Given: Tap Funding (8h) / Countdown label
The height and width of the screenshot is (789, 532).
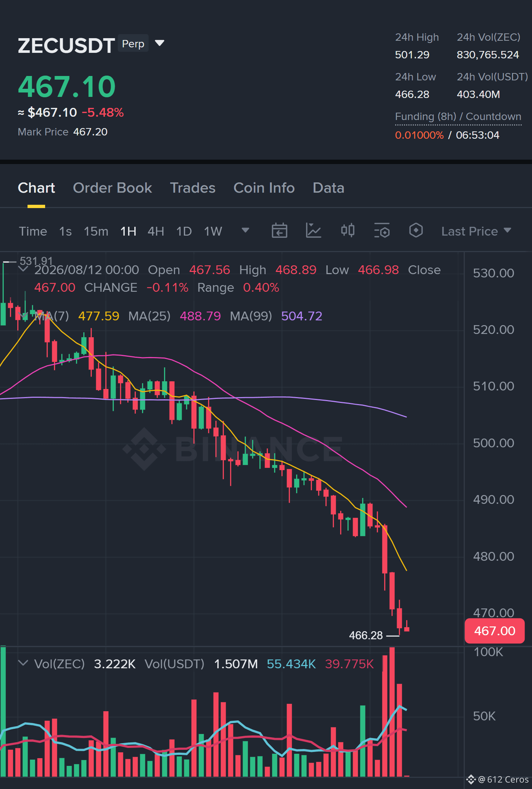Looking at the screenshot, I should tap(458, 117).
